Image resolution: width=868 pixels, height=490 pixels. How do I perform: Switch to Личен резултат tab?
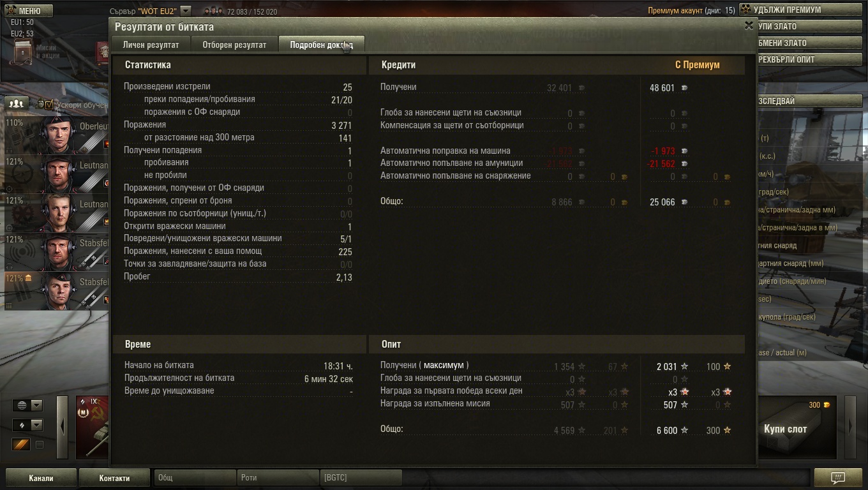tap(151, 45)
